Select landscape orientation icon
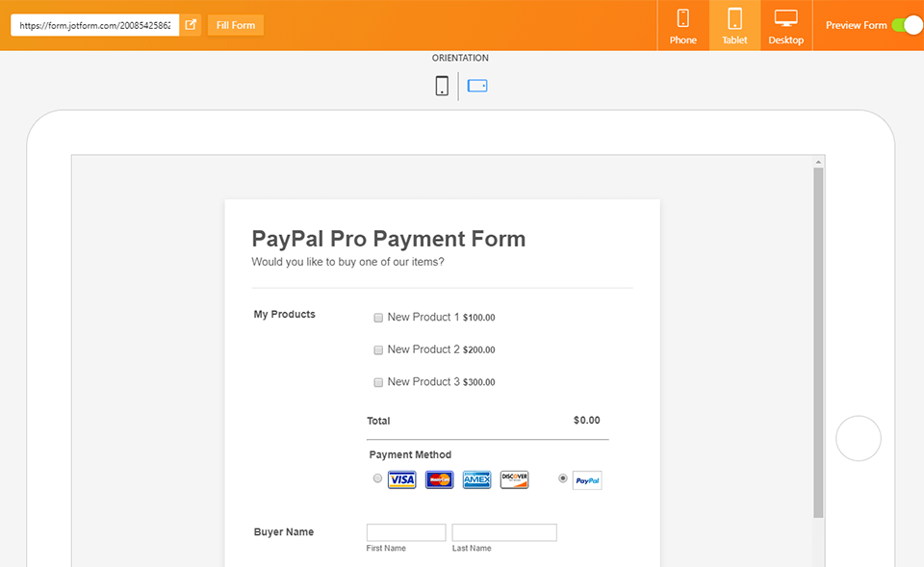Viewport: 924px width, 567px height. click(x=477, y=86)
